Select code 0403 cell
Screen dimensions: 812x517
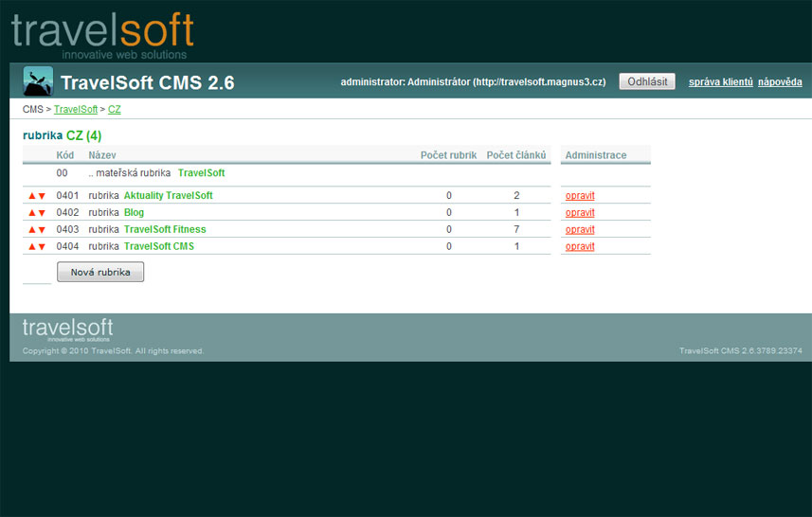(x=68, y=229)
